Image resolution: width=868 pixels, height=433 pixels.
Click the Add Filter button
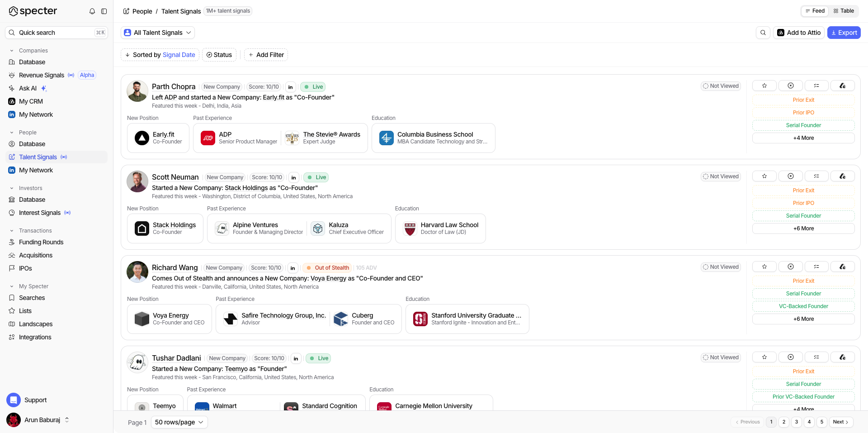click(266, 55)
